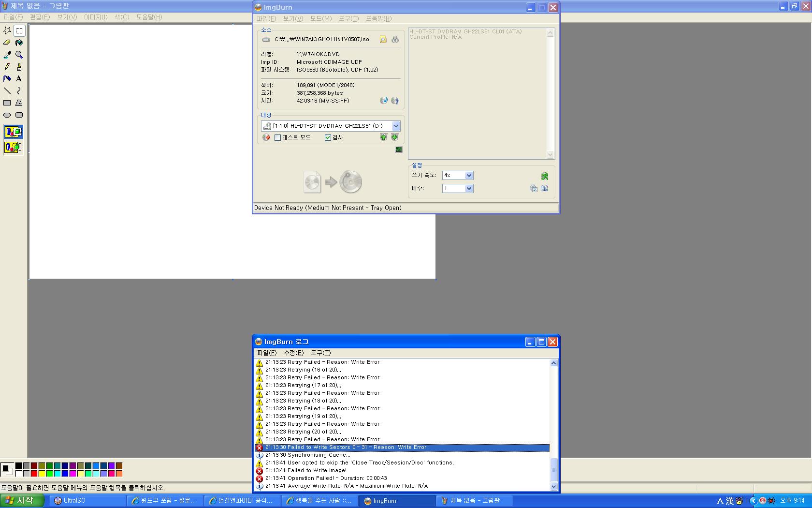
Task: Pick the orange swatch at the palette's end
Action: [119, 473]
